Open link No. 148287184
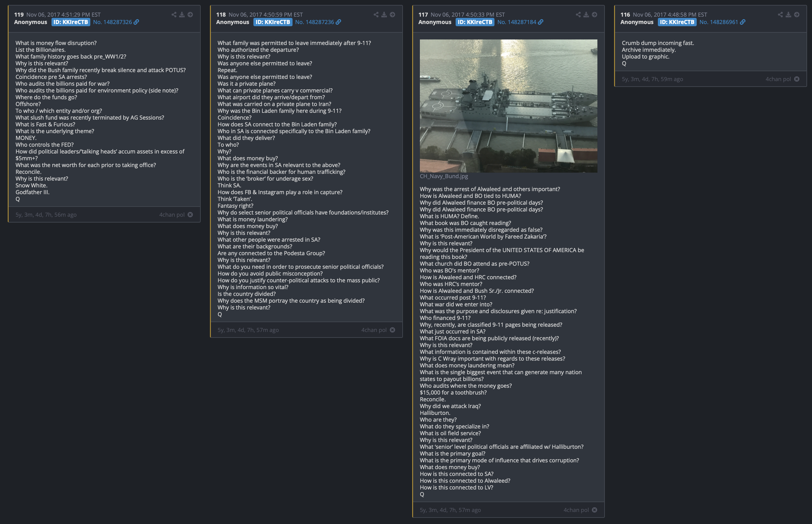 pos(520,22)
